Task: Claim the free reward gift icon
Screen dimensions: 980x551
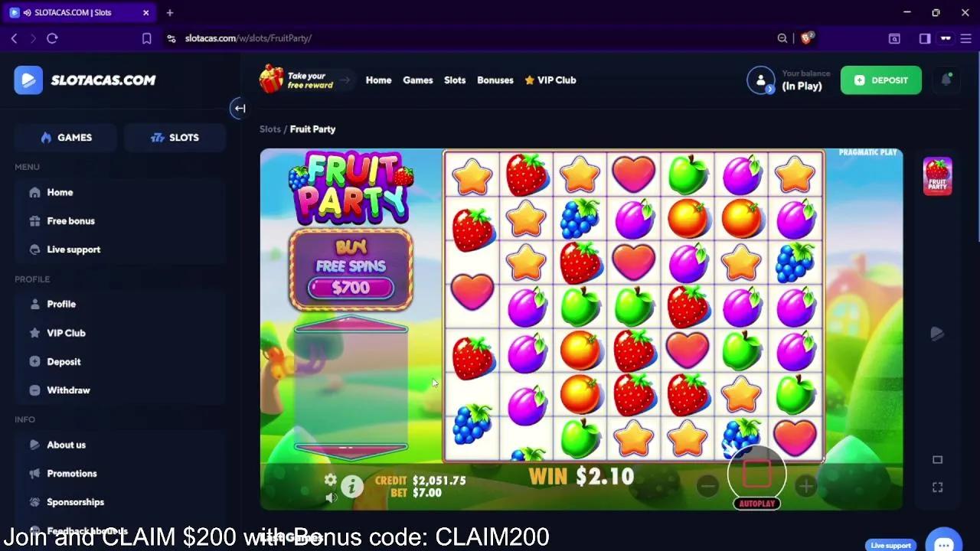Action: click(x=271, y=80)
